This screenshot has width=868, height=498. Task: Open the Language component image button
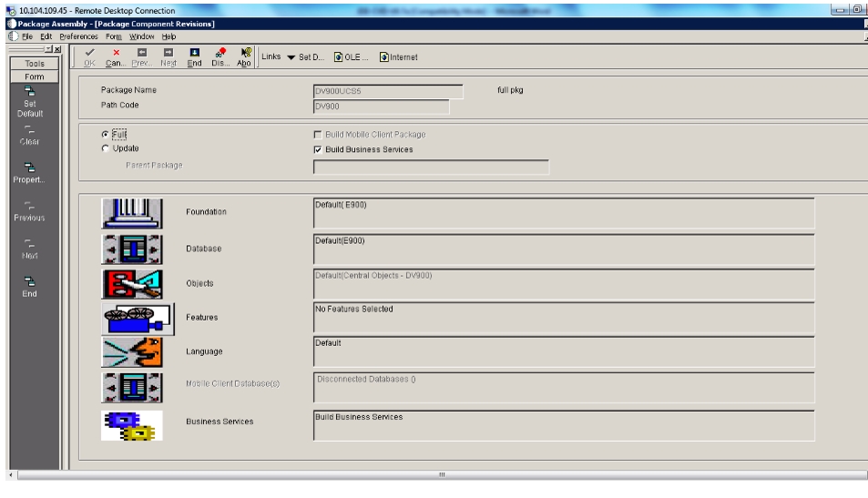(x=132, y=352)
